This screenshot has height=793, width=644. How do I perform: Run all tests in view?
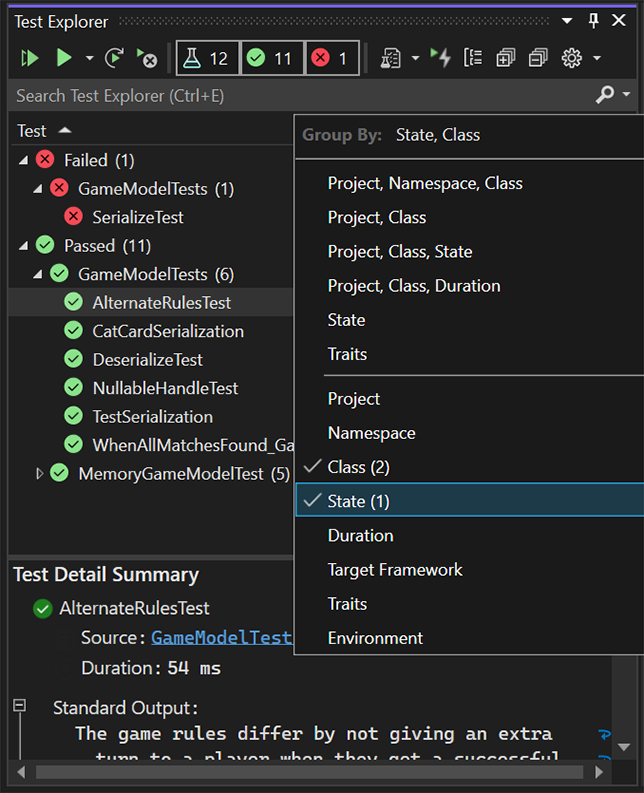click(30, 58)
